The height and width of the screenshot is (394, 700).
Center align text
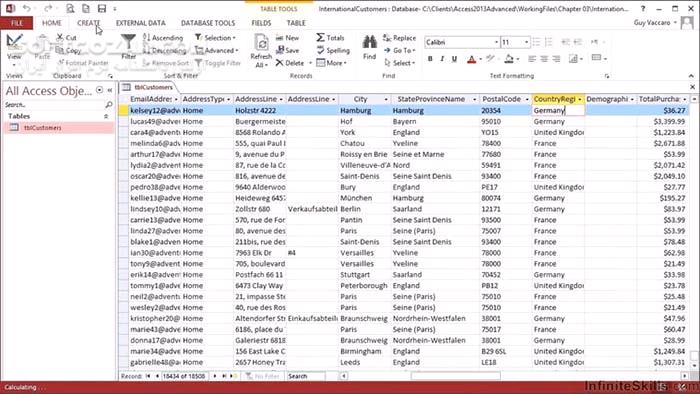[x=544, y=58]
